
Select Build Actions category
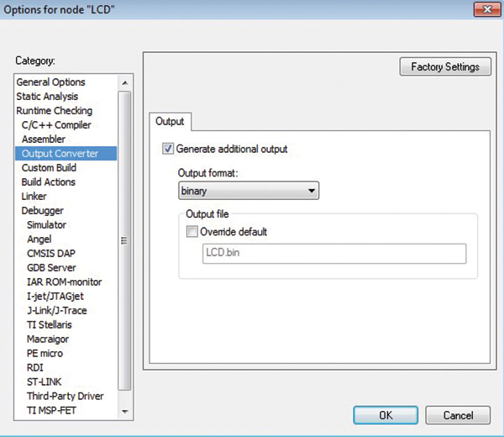coord(48,182)
